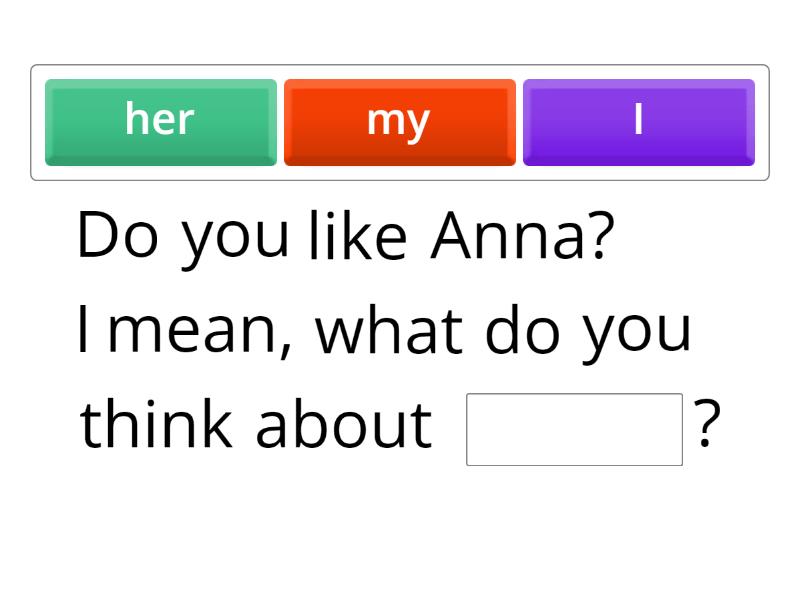Click the gap between "her" and "my" tiles
Viewport: 800px width, 600px height.
click(280, 122)
